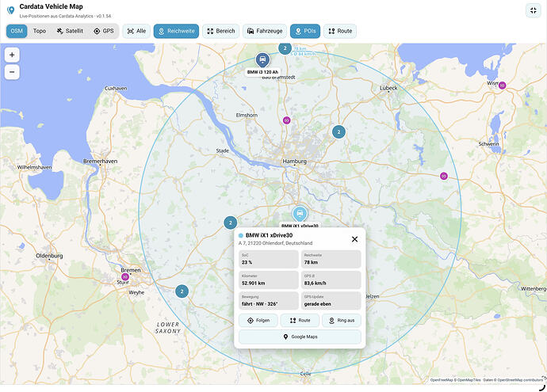Click the Kilometer 52.901 km tile
Image resolution: width=547 pixels, height=392 pixels.
[x=269, y=280]
